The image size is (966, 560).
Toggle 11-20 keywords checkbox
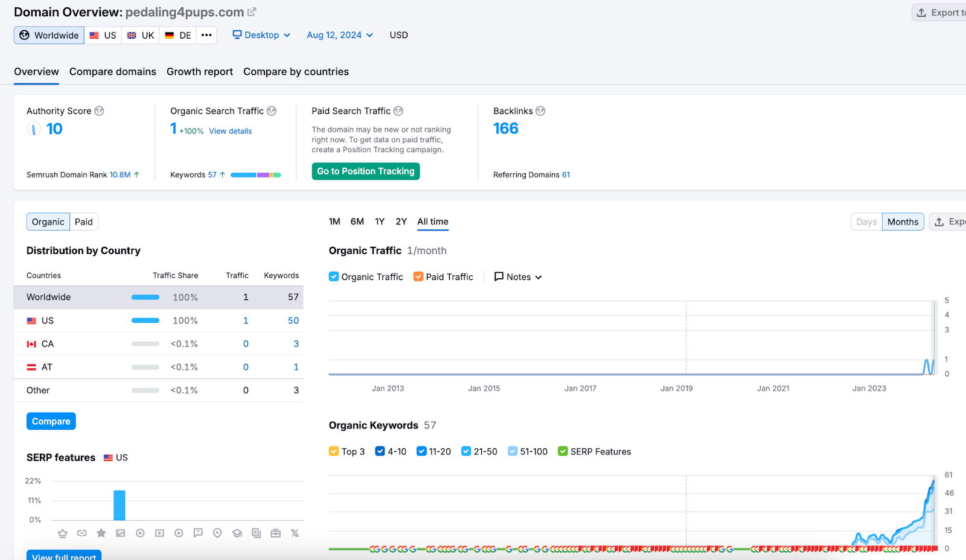click(x=421, y=451)
